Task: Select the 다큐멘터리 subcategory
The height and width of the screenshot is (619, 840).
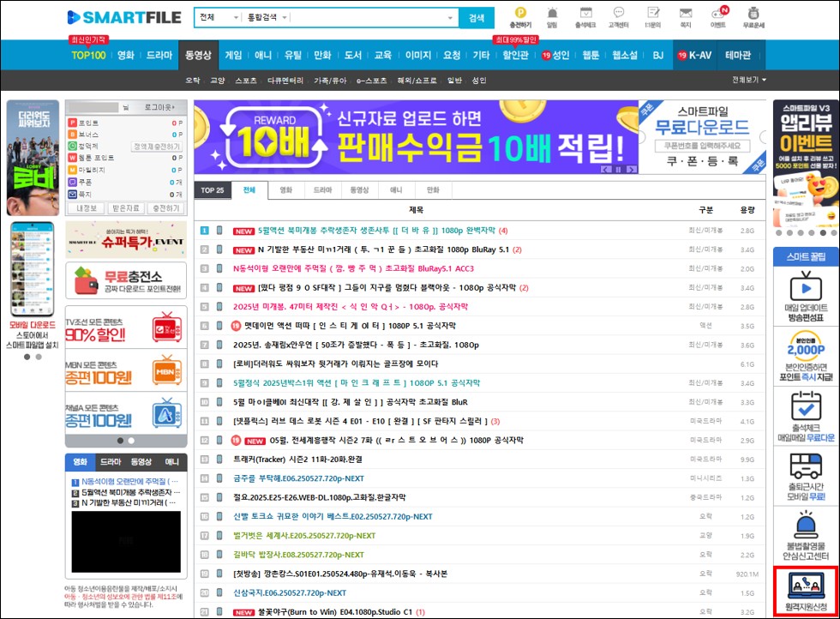Action: tap(285, 81)
